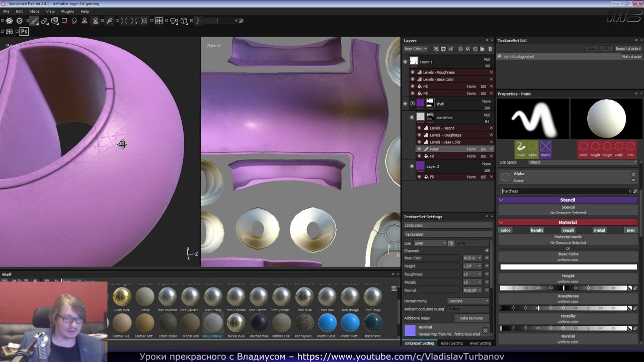The image size is (644, 362).
Task: Select the Paint brush tool in toolbar
Action: (34, 21)
